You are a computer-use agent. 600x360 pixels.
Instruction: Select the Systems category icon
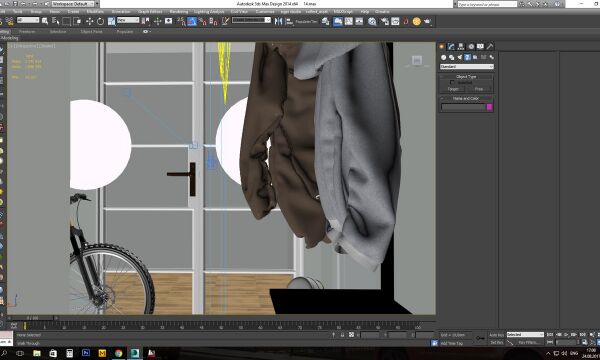pyautogui.click(x=491, y=57)
